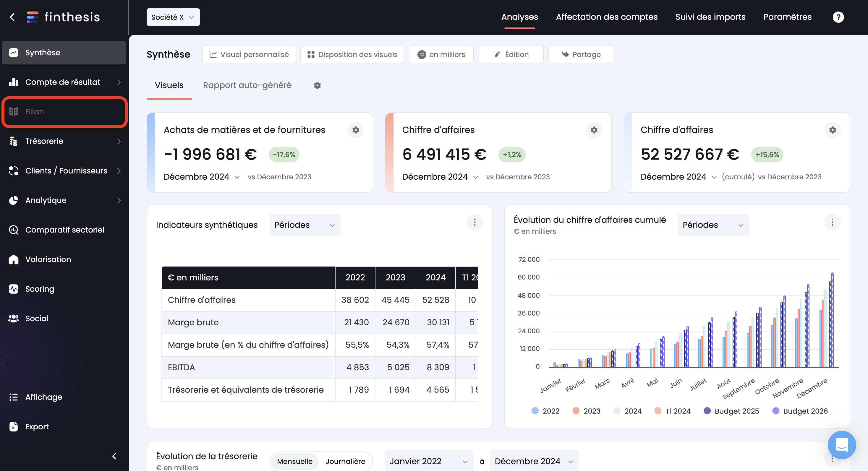Click the Export icon in sidebar
Viewport: 868px width, 471px height.
(x=14, y=427)
